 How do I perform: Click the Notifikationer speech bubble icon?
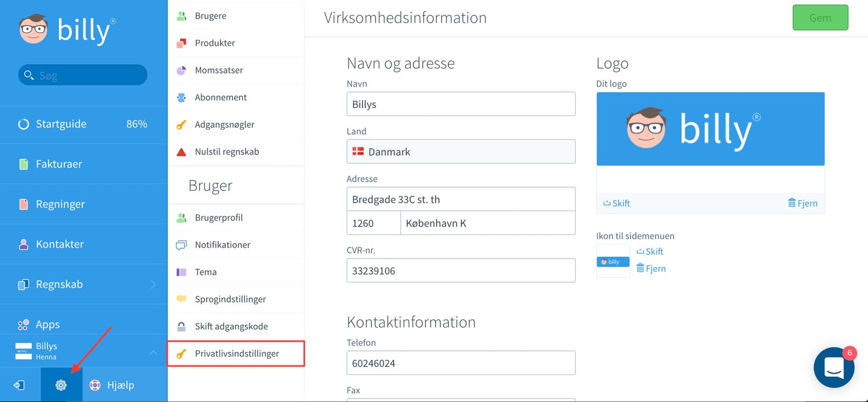click(x=181, y=245)
